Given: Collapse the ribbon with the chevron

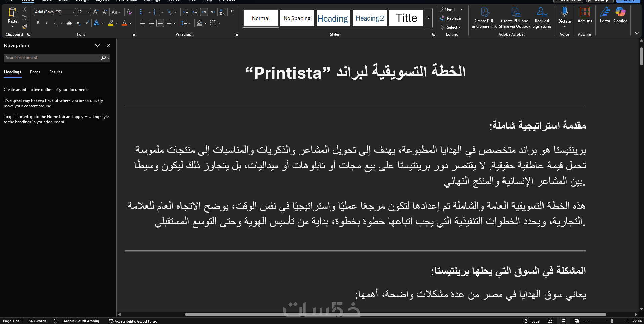Looking at the screenshot, I should coord(637,33).
